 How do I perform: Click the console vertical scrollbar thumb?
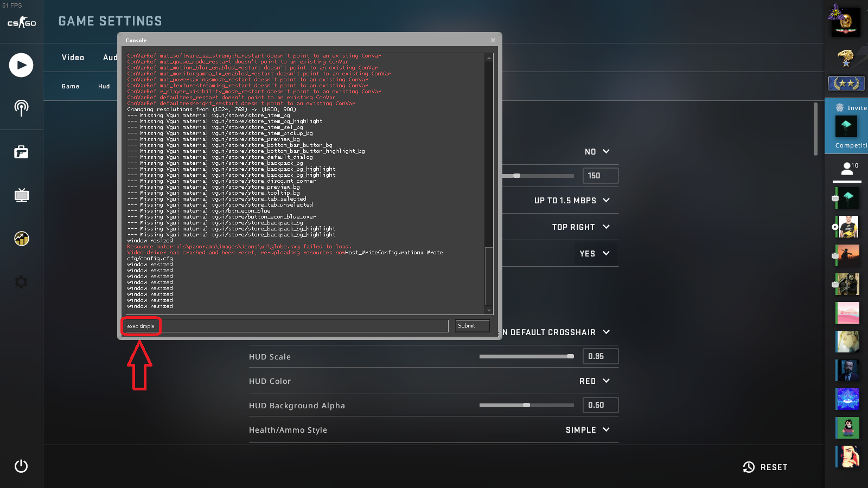click(x=489, y=277)
